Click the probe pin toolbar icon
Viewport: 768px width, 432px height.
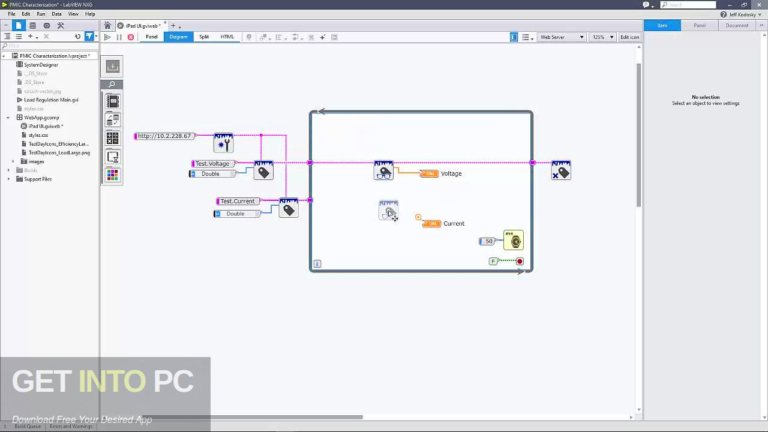click(249, 37)
